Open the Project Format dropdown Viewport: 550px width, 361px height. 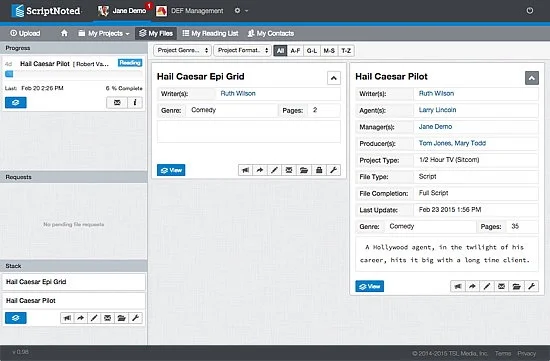(242, 51)
